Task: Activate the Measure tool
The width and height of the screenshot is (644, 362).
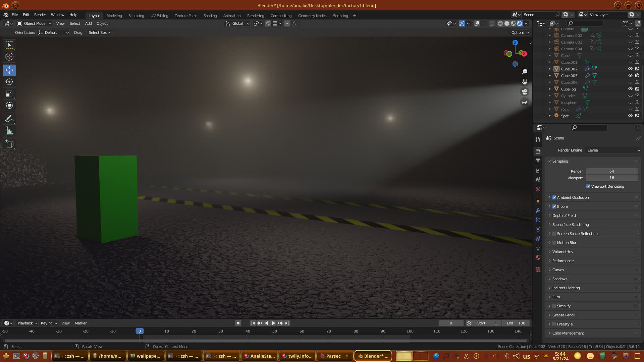Action: click(x=9, y=131)
